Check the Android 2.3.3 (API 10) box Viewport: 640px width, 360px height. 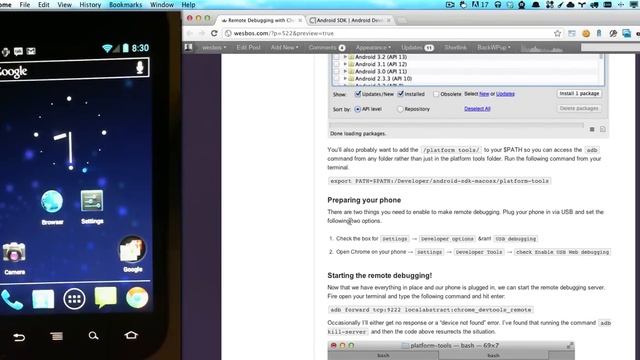pos(336,78)
